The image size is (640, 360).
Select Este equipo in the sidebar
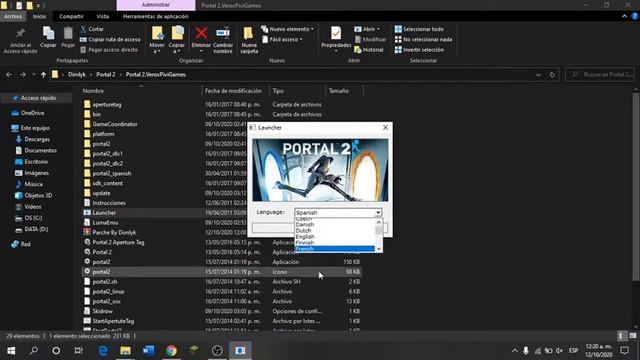(35, 128)
